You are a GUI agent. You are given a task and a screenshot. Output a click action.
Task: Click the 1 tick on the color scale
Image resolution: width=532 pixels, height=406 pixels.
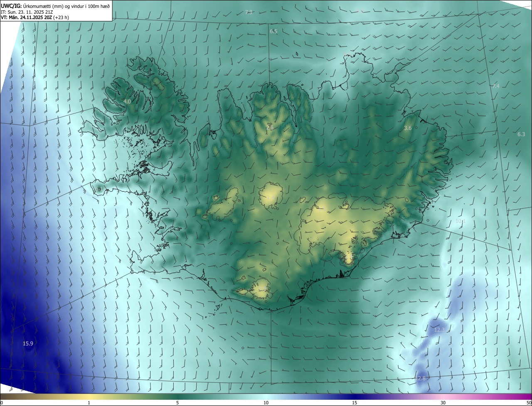[x=89, y=403]
